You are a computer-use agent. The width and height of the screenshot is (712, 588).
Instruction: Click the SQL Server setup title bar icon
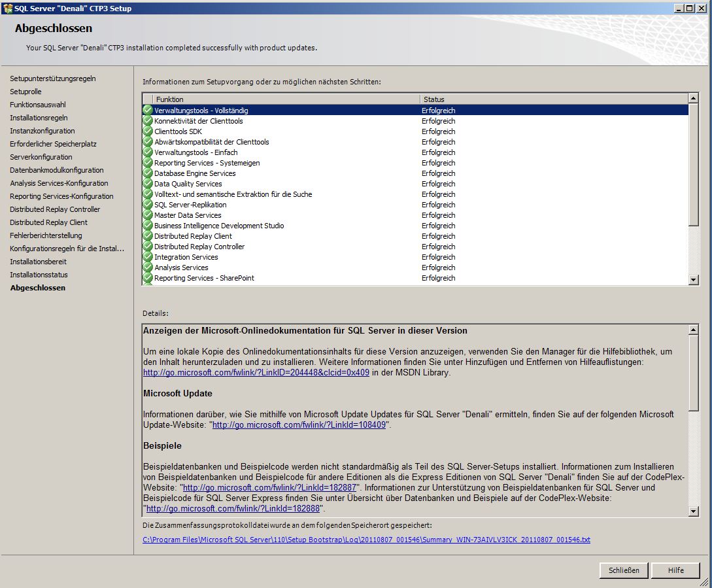pos(8,8)
